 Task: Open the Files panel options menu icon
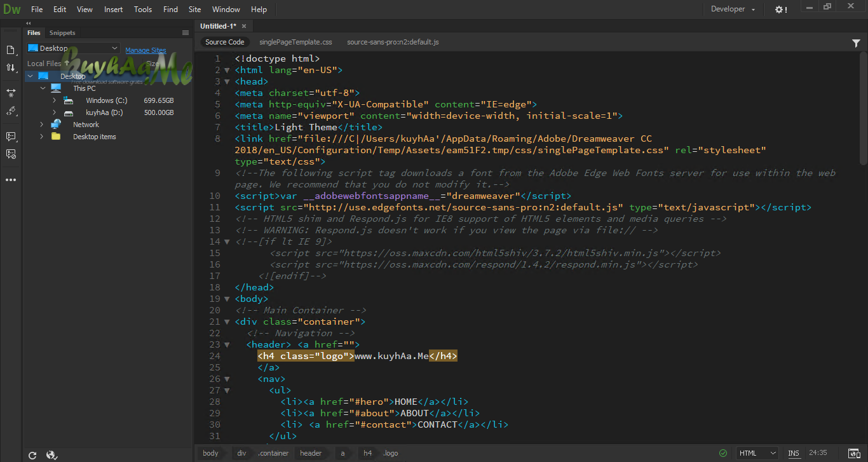pos(186,32)
